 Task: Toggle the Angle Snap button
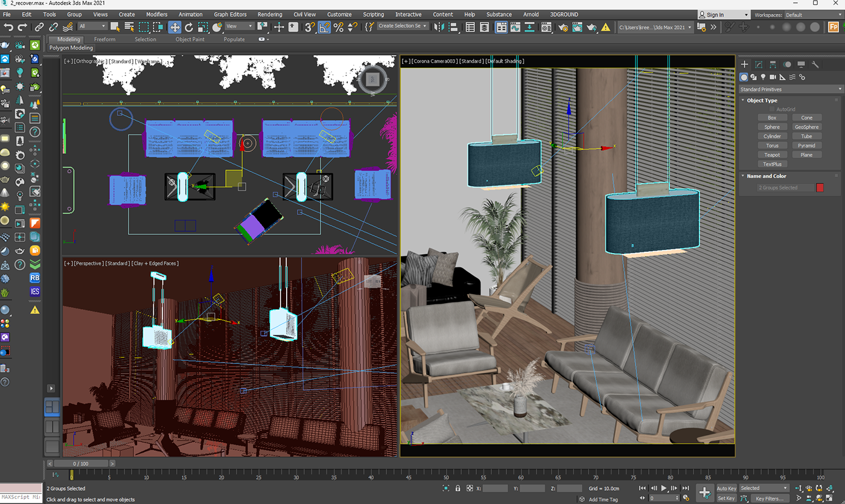tap(324, 27)
